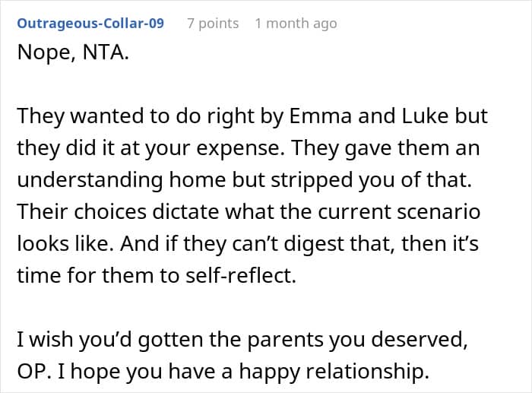
Task: Click the word 'self-reflect' in the comment
Action: [241, 275]
